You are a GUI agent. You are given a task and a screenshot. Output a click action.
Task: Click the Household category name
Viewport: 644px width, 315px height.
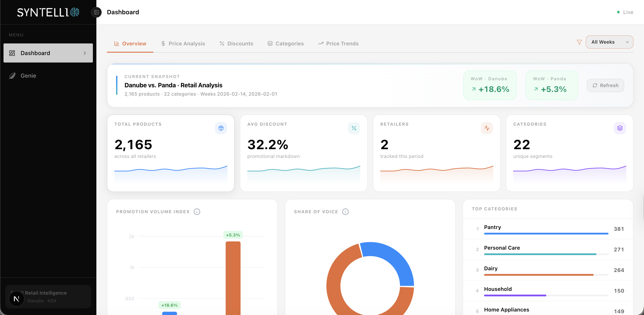coord(498,289)
